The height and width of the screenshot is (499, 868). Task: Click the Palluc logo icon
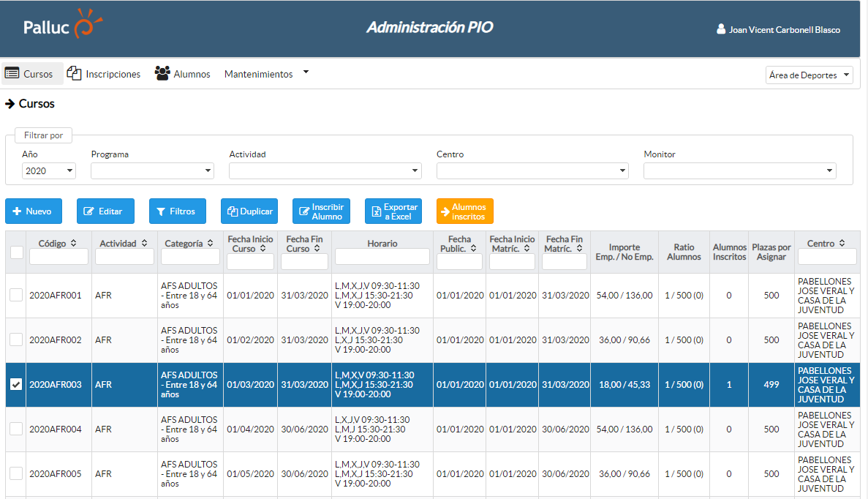pos(88,25)
